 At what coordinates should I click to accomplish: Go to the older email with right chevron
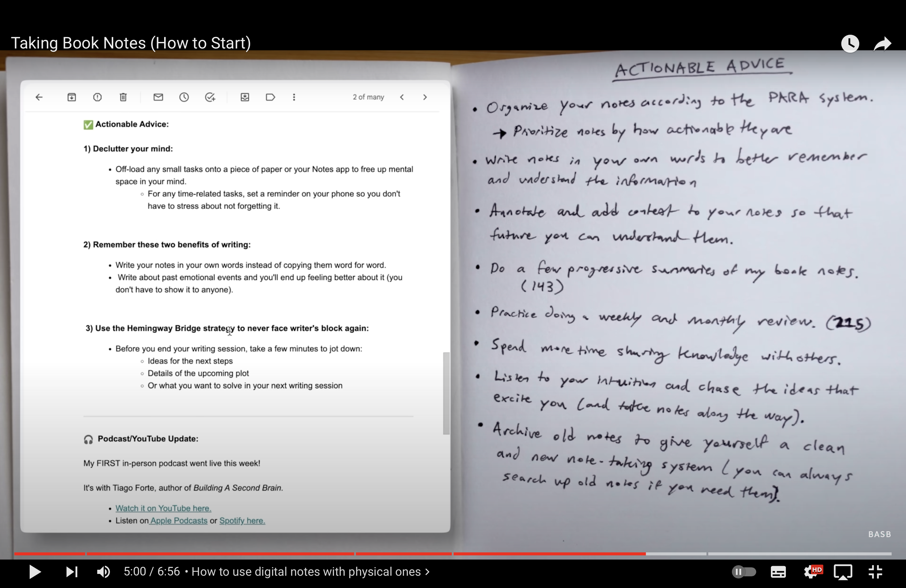425,97
